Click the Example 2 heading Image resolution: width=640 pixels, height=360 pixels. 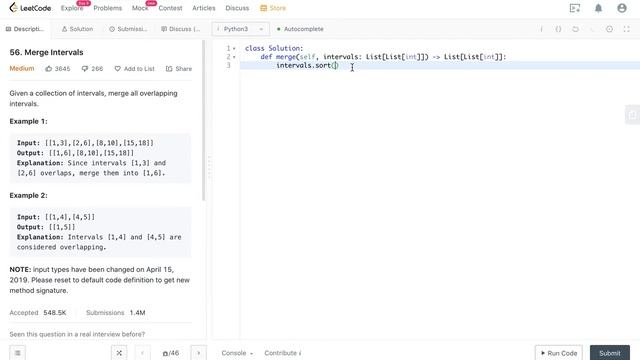point(28,196)
